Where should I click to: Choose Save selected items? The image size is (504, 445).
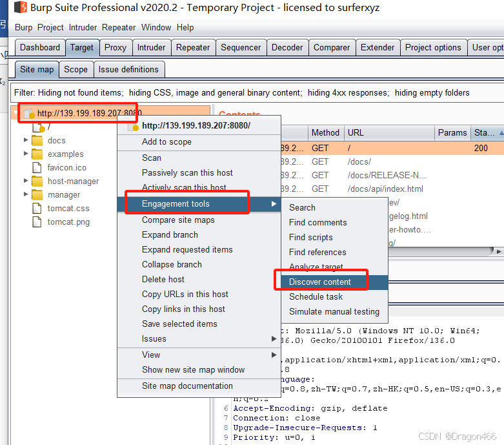click(199, 324)
